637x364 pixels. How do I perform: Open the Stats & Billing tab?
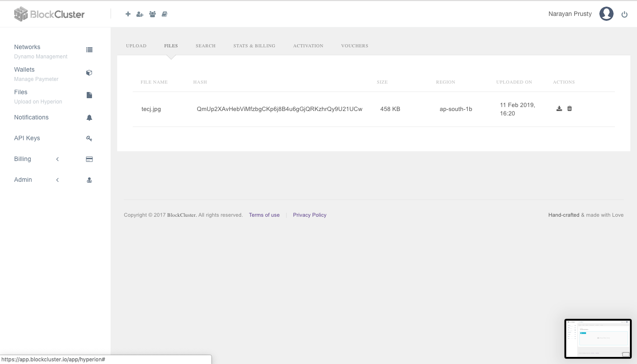(254, 46)
